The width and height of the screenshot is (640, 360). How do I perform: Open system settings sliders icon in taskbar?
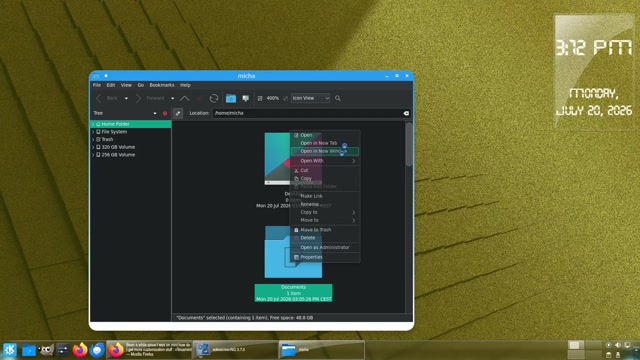(62, 350)
